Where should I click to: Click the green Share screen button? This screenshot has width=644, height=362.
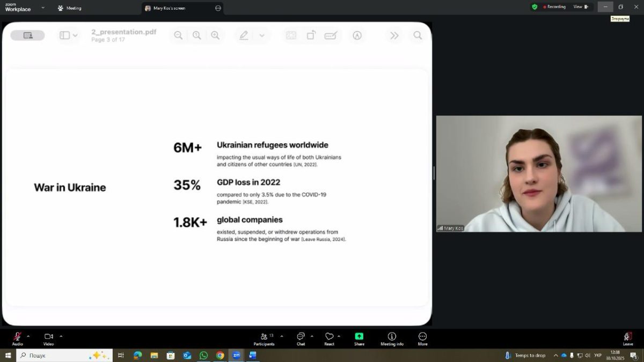pos(359,337)
